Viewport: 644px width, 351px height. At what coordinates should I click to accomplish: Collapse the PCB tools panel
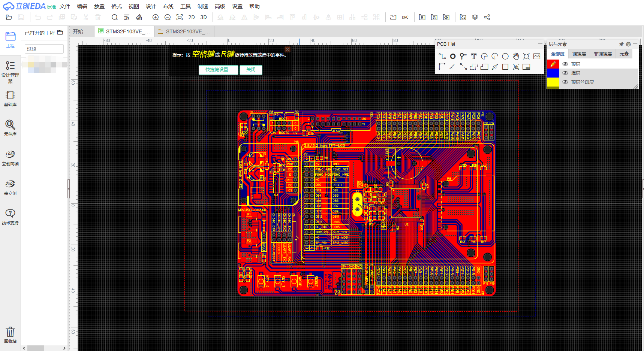click(540, 44)
